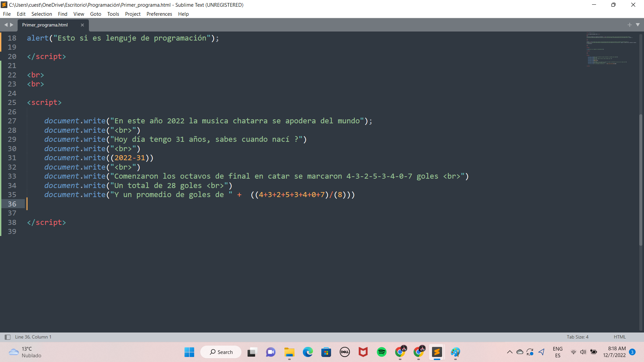Screen dimensions: 644x362
Task: Go to next tab with right arrow
Action: (12, 25)
